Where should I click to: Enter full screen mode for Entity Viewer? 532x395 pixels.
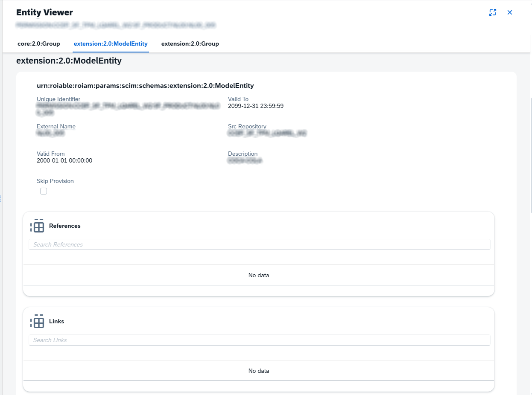coord(493,12)
